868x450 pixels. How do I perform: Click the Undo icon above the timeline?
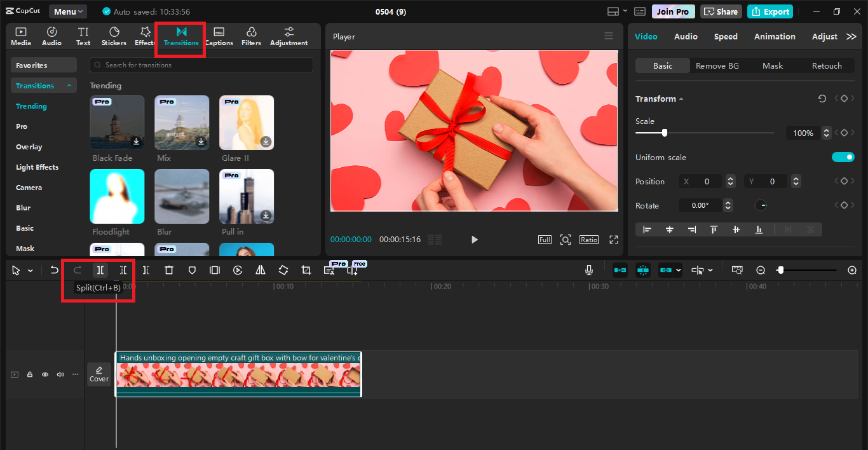[x=54, y=269]
